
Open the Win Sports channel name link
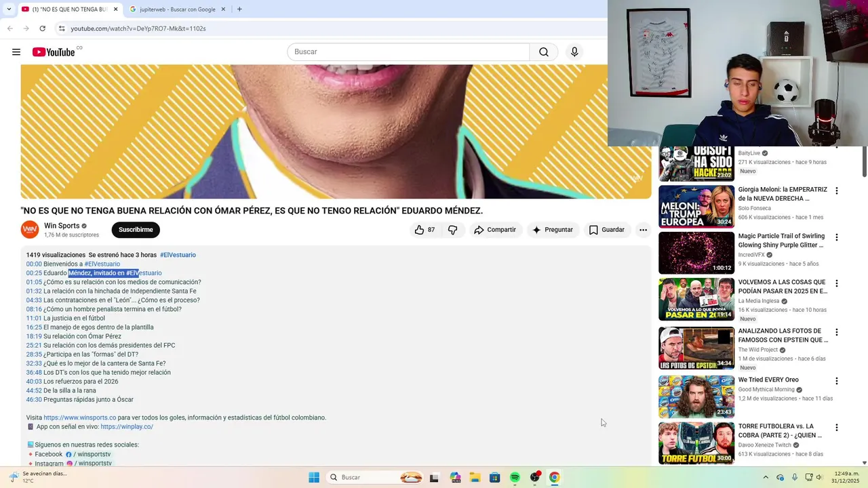[62, 226]
